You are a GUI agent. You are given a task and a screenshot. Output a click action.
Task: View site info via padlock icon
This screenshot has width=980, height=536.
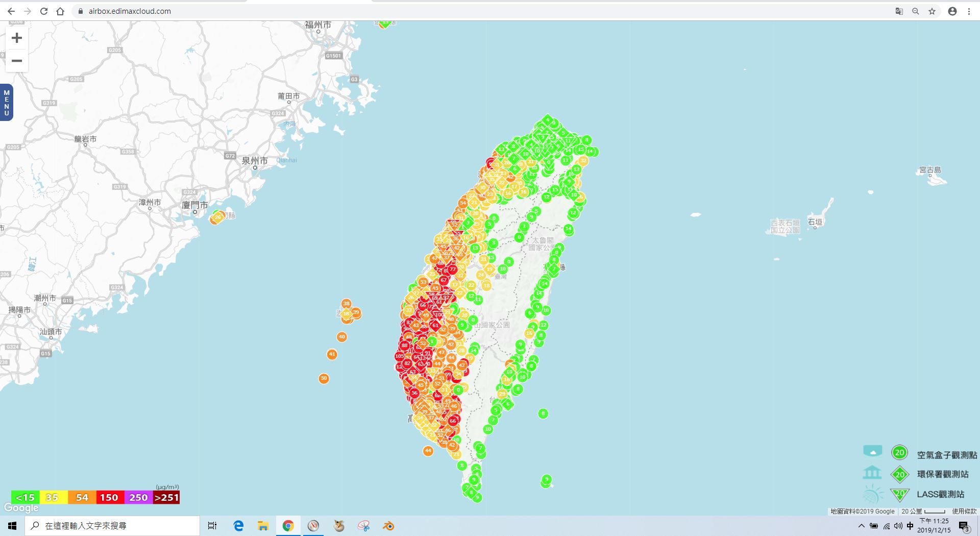80,11
